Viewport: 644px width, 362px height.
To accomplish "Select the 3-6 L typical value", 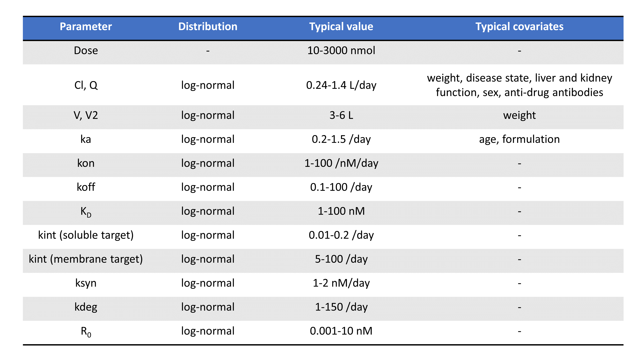I will 341,115.
